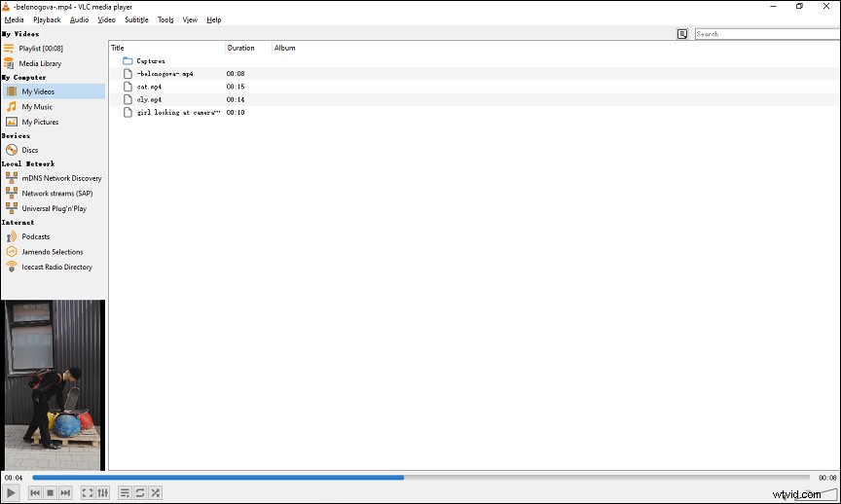Click the video preview thumbnail
This screenshot has width=841, height=504.
tap(53, 385)
